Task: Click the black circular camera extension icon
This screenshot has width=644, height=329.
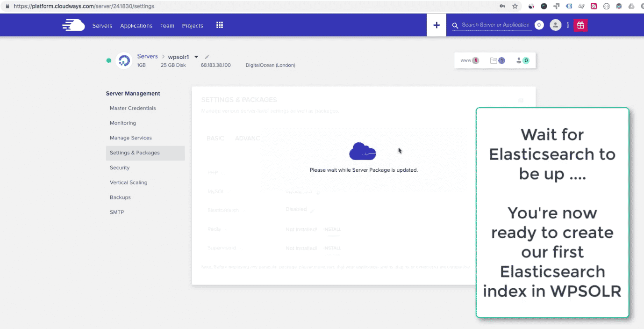Action: pyautogui.click(x=544, y=7)
